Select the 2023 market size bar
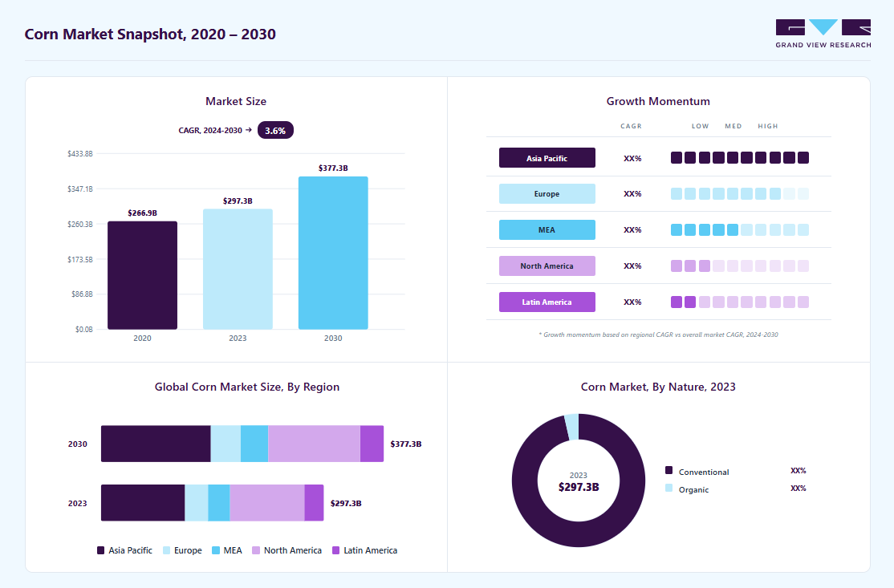The height and width of the screenshot is (588, 894). (x=238, y=269)
